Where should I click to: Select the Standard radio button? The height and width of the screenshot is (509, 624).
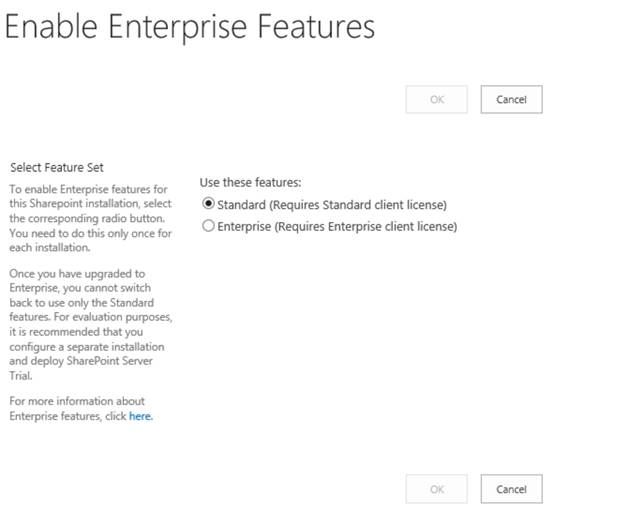coord(208,205)
